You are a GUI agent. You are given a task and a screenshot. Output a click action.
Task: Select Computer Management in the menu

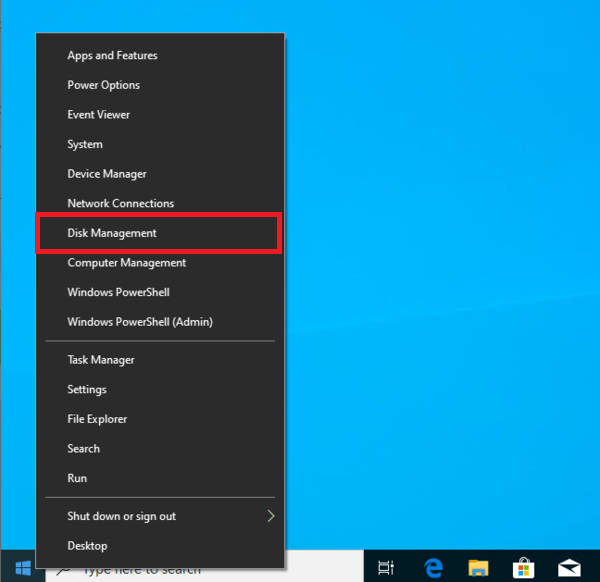[127, 263]
